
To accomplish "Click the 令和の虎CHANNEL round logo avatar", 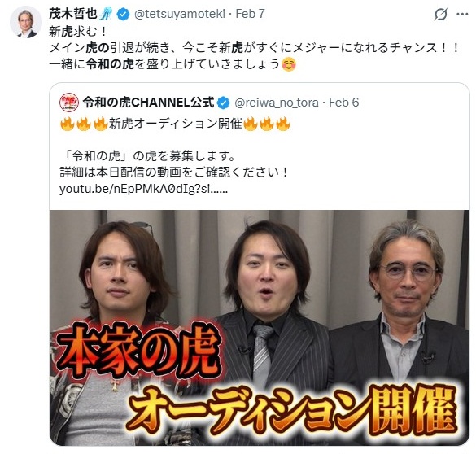I will point(69,103).
